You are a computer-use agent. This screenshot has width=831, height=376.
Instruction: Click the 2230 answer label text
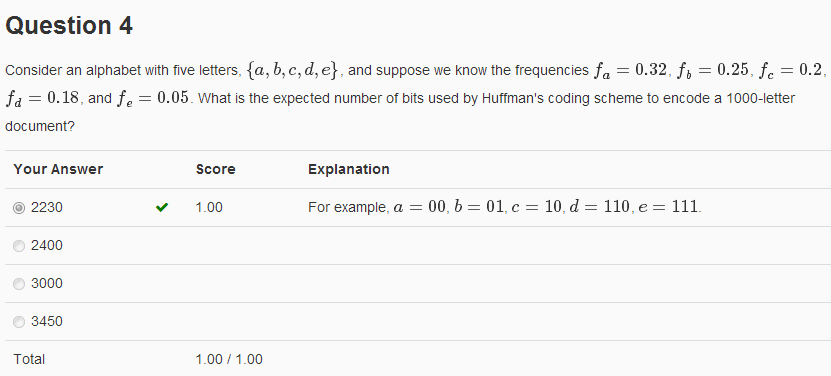pyautogui.click(x=47, y=207)
